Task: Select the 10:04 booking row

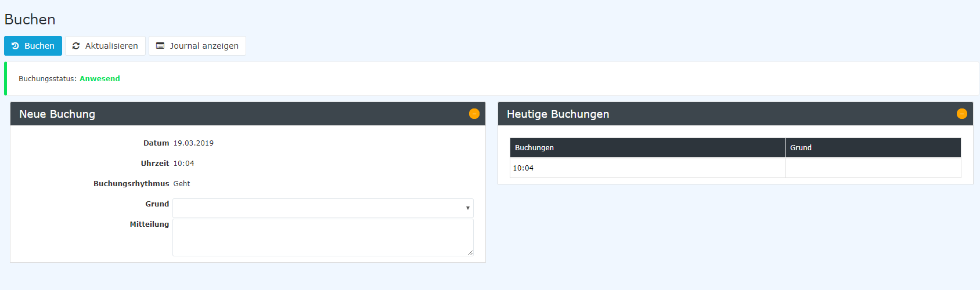Action: click(736, 168)
